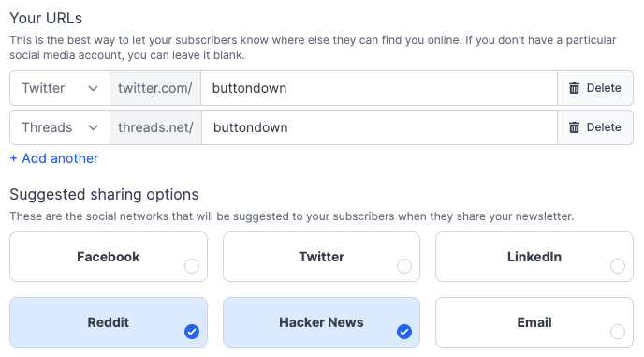Enable the Twitter sharing option circle
The image size is (644, 357).
[x=404, y=266]
